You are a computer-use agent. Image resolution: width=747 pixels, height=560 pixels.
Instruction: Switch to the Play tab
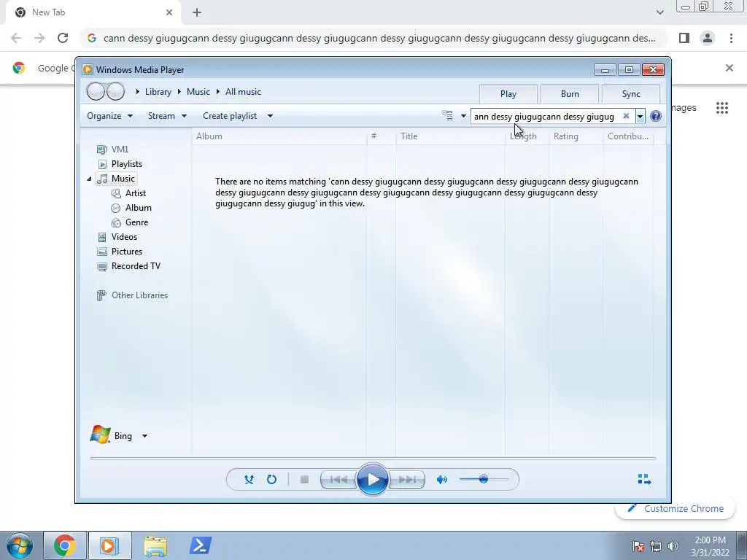point(508,94)
